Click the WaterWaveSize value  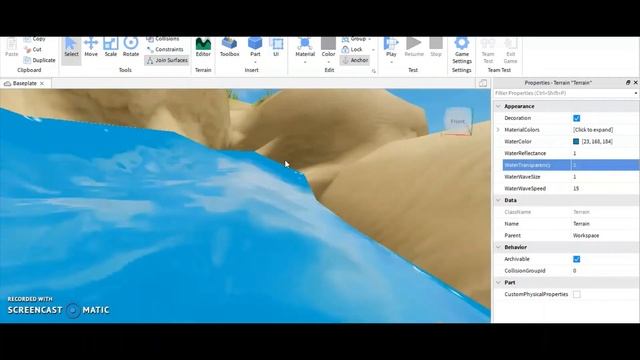605,177
